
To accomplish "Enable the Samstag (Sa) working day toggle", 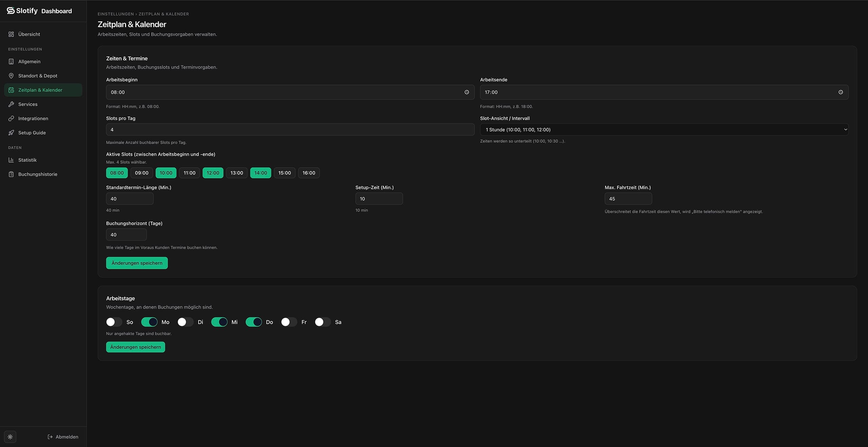I will coord(322,322).
